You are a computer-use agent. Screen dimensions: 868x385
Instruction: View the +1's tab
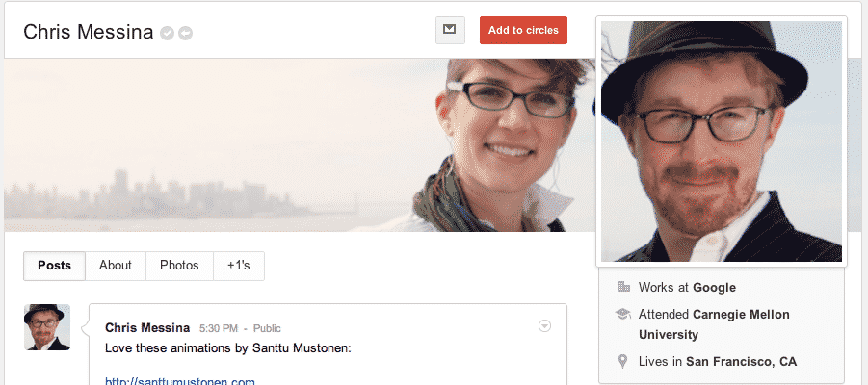tap(238, 266)
